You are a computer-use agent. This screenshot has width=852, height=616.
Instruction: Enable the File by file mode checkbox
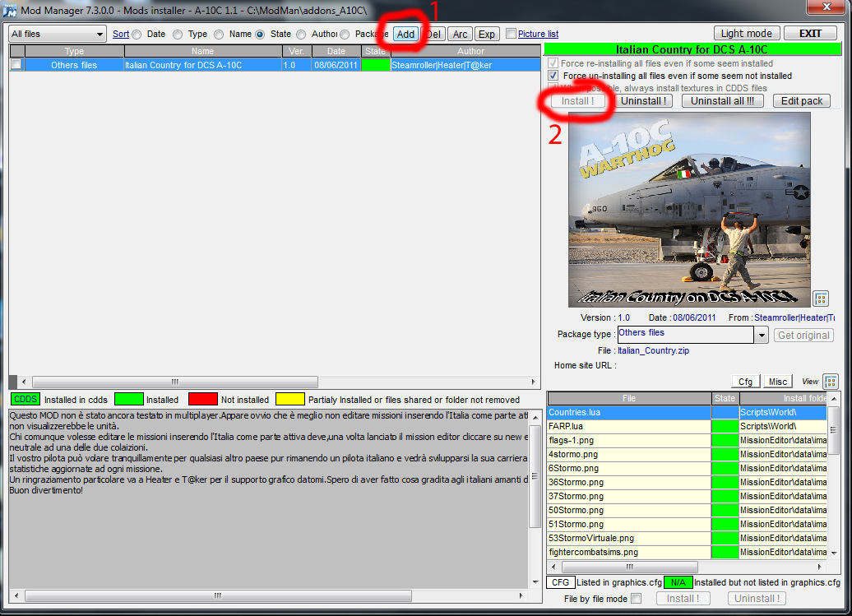(x=637, y=598)
